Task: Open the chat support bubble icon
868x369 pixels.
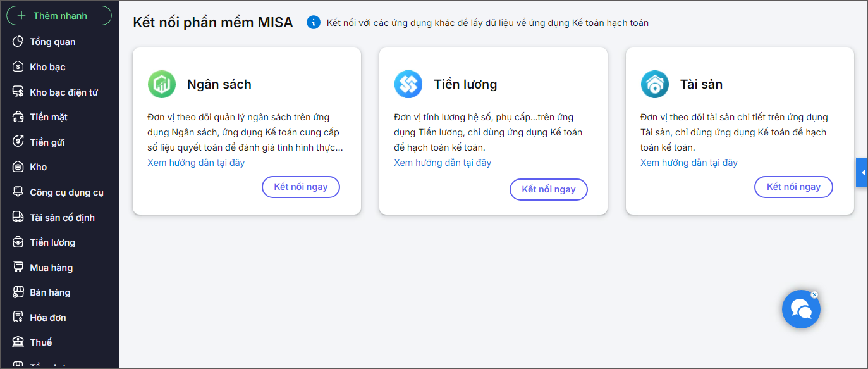Action: (x=800, y=310)
